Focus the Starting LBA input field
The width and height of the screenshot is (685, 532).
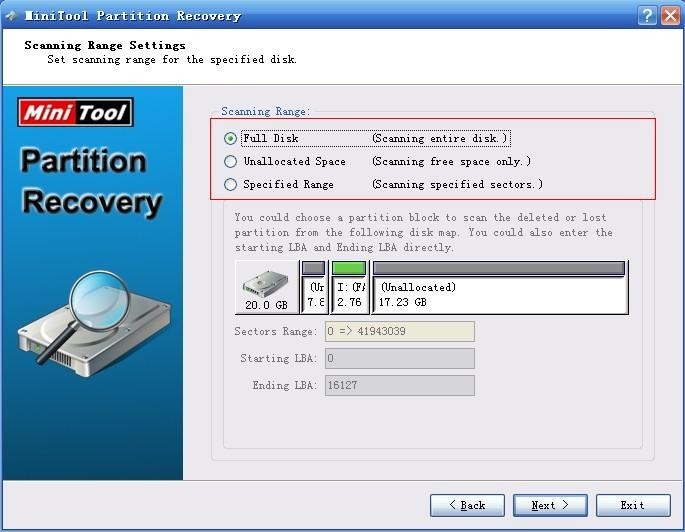tap(399, 358)
